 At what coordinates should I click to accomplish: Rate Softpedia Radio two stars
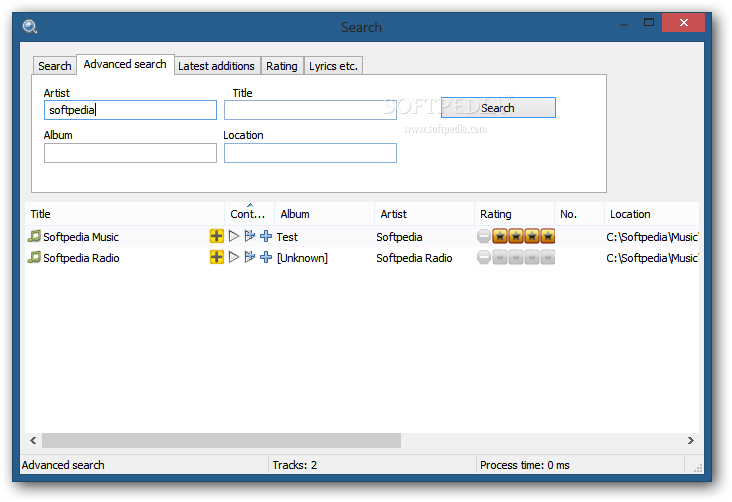pyautogui.click(x=516, y=257)
